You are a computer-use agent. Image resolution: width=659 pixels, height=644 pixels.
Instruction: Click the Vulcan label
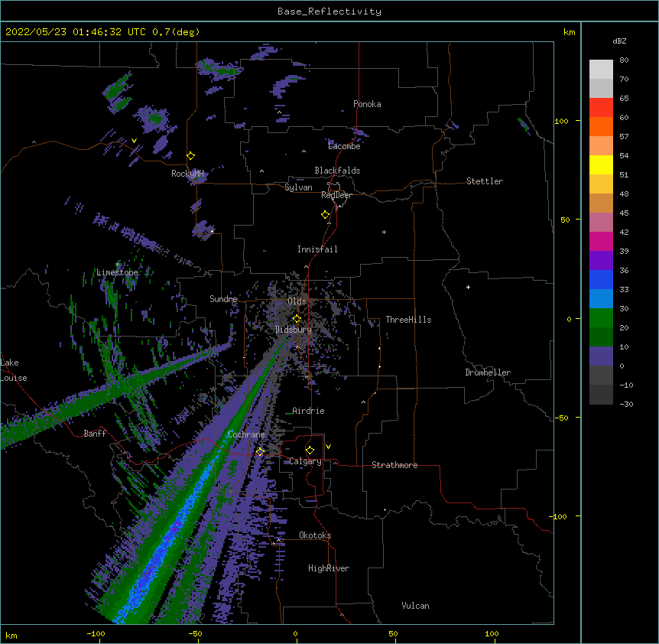[415, 606]
